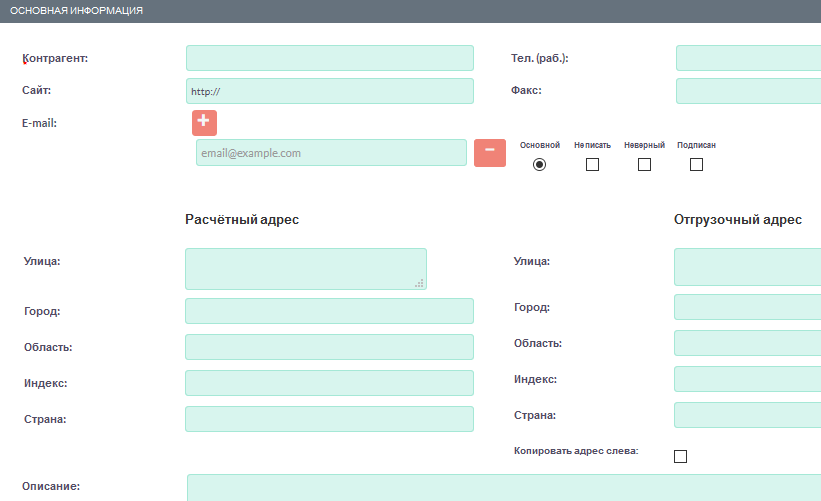Tick the Неверный checkbox
The image size is (821, 501).
[644, 164]
